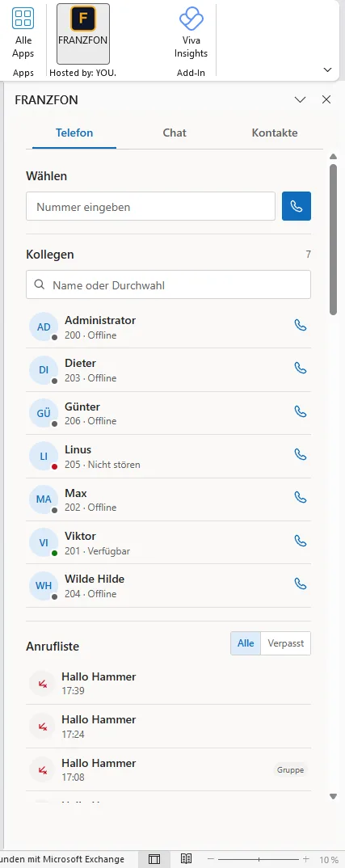Click the GÜ avatar of Günter

[x=44, y=413]
